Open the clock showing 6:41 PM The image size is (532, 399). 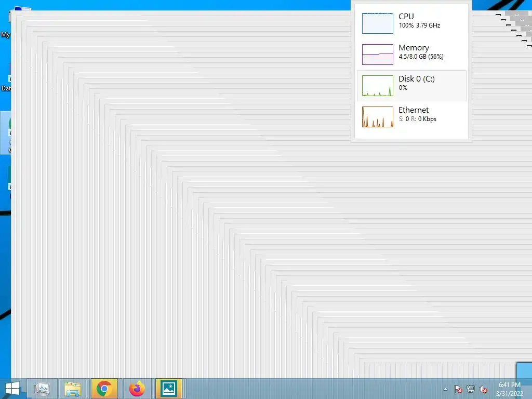point(509,389)
